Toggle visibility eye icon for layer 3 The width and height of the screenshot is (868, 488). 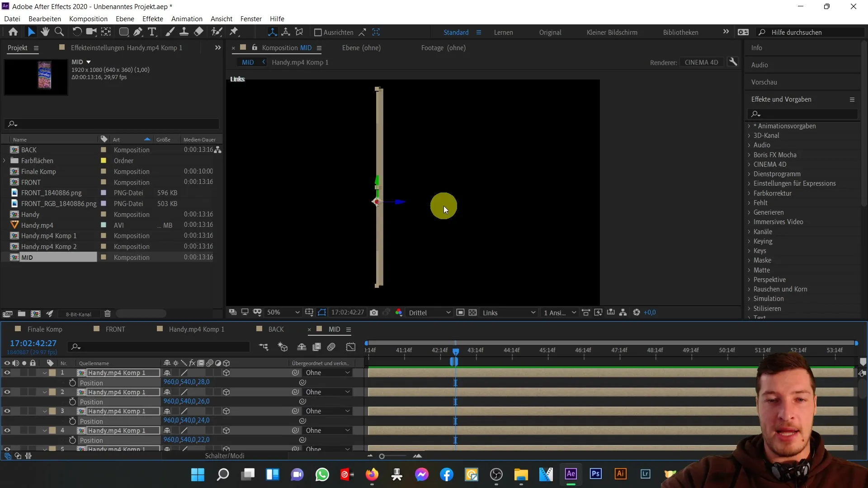click(7, 411)
